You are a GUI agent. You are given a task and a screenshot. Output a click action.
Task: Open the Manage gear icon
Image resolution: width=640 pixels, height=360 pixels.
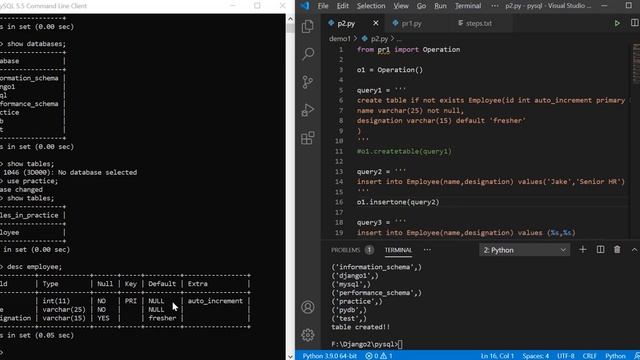click(x=308, y=335)
